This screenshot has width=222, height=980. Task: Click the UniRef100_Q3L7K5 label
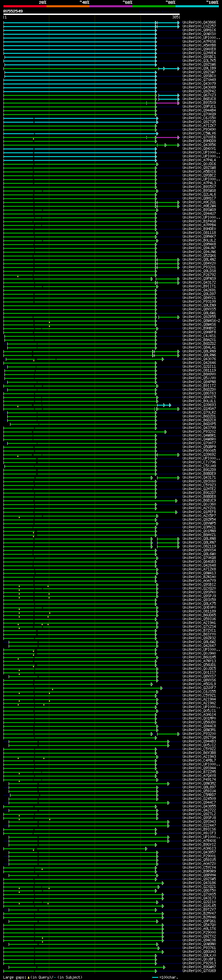199,60
